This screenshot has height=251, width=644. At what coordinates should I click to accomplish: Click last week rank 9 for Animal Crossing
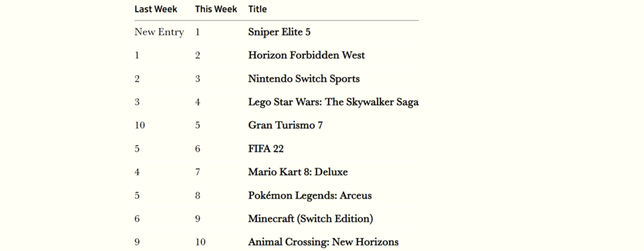click(x=137, y=242)
